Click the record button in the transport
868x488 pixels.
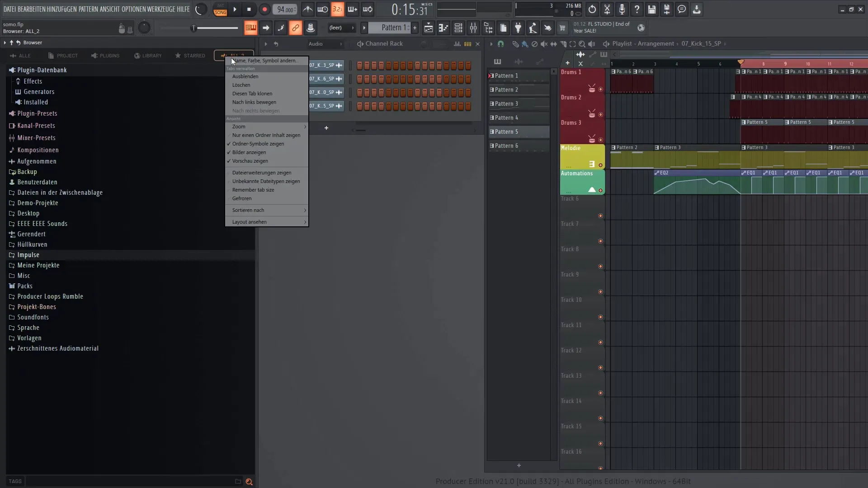pyautogui.click(x=264, y=9)
